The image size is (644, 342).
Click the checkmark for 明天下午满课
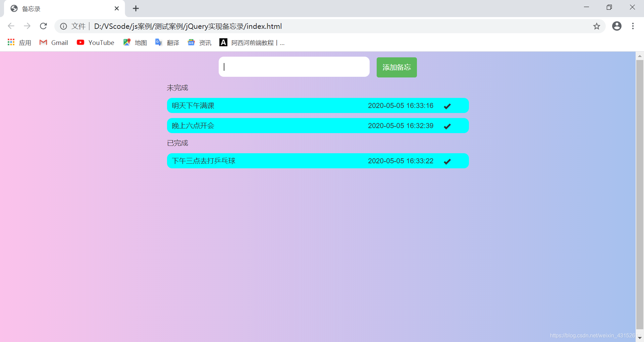[447, 106]
